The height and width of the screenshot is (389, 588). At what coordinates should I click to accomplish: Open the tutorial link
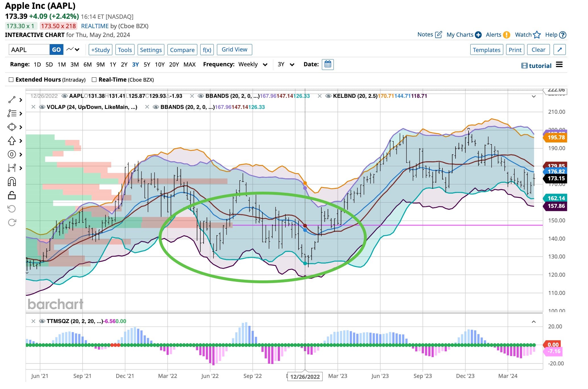[x=537, y=66]
